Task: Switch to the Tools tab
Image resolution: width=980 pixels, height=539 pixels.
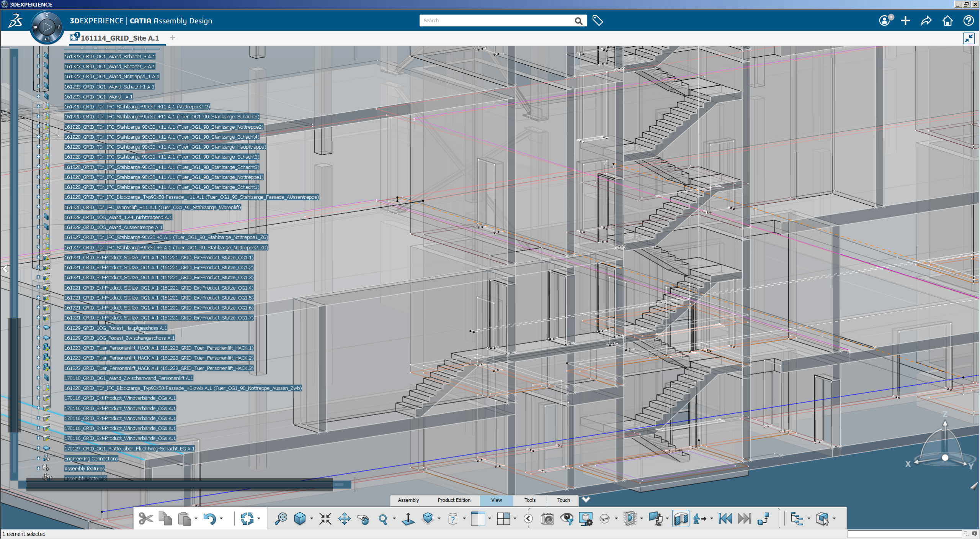Action: click(x=530, y=500)
